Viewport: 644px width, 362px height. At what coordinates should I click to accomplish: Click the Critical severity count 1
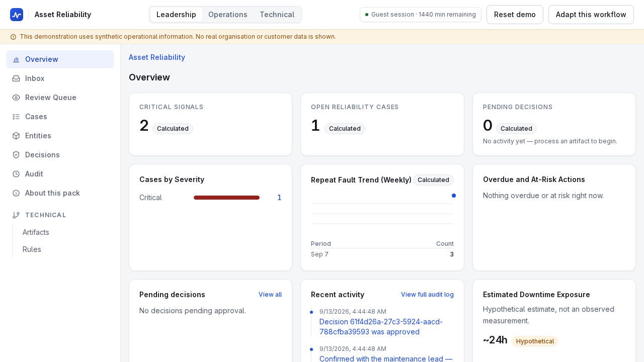[279, 198]
